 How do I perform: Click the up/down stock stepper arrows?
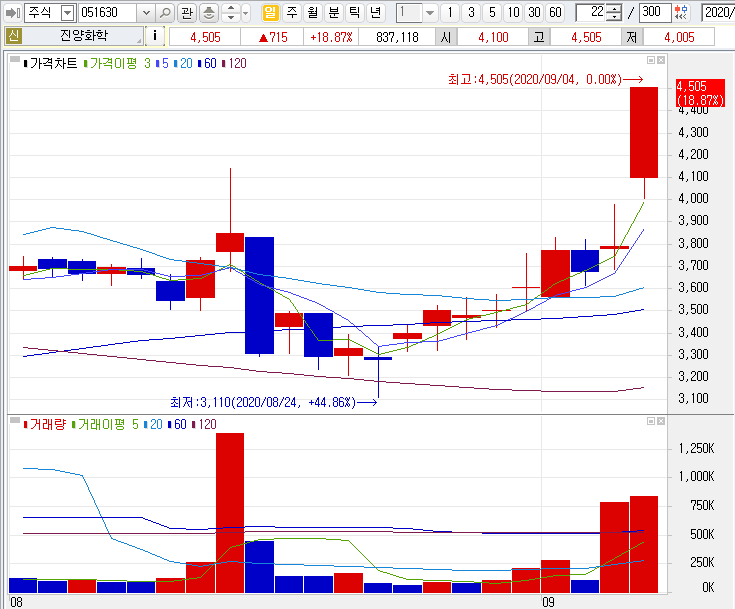pyautogui.click(x=231, y=13)
